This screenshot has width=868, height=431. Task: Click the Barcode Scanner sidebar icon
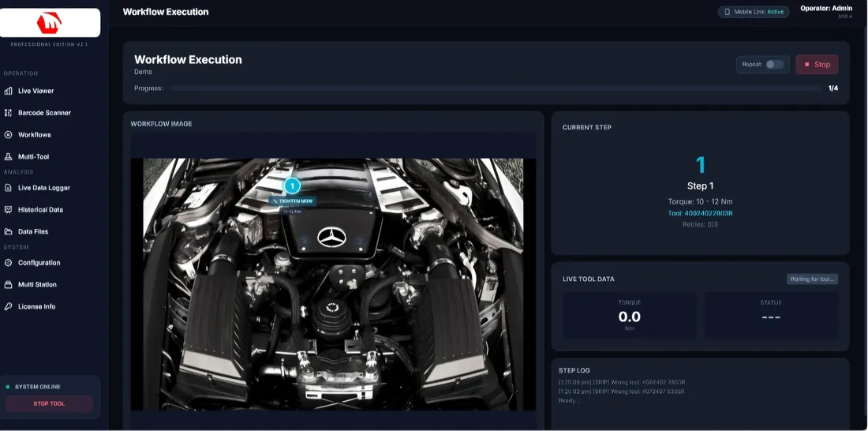(8, 113)
